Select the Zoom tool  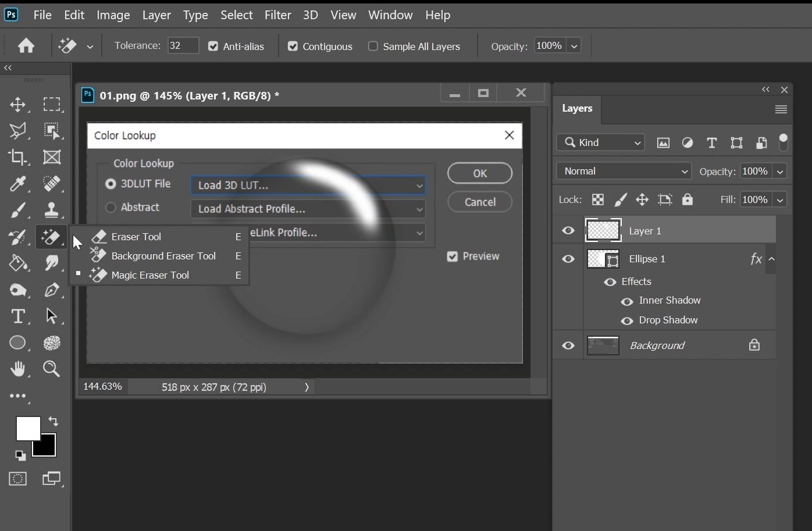coord(52,369)
